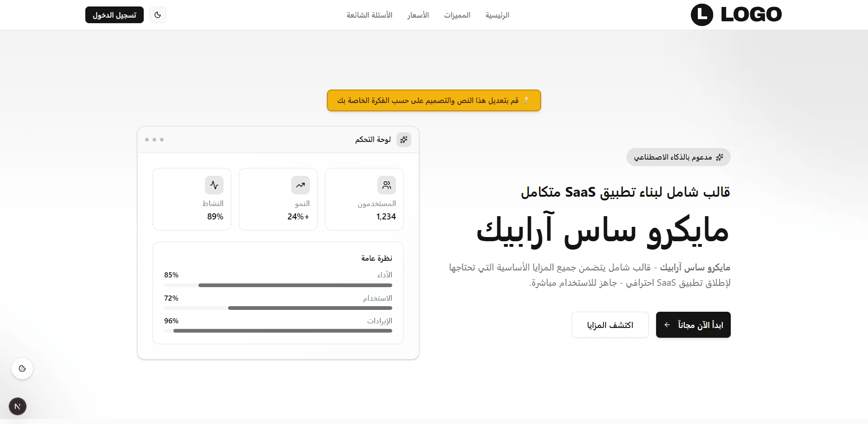Click the Next.js badge in the corner
The width and height of the screenshot is (868, 424).
coord(18,406)
